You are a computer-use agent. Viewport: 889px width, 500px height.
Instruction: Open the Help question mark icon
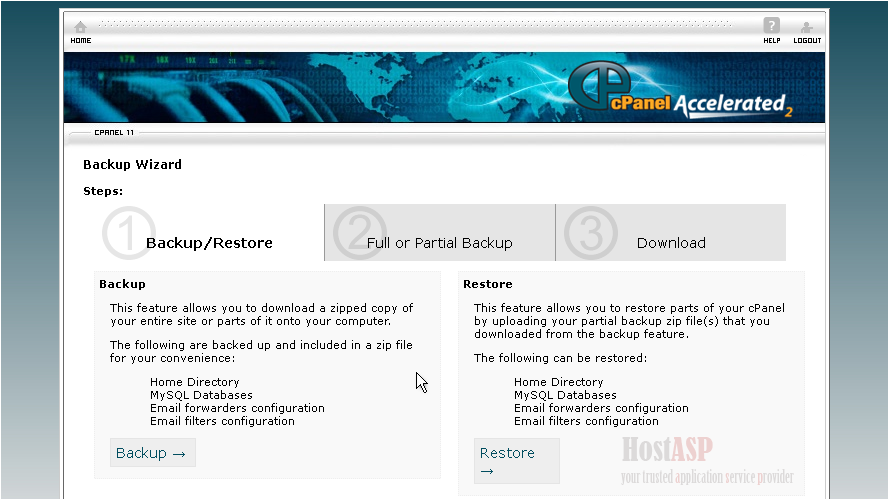click(771, 27)
